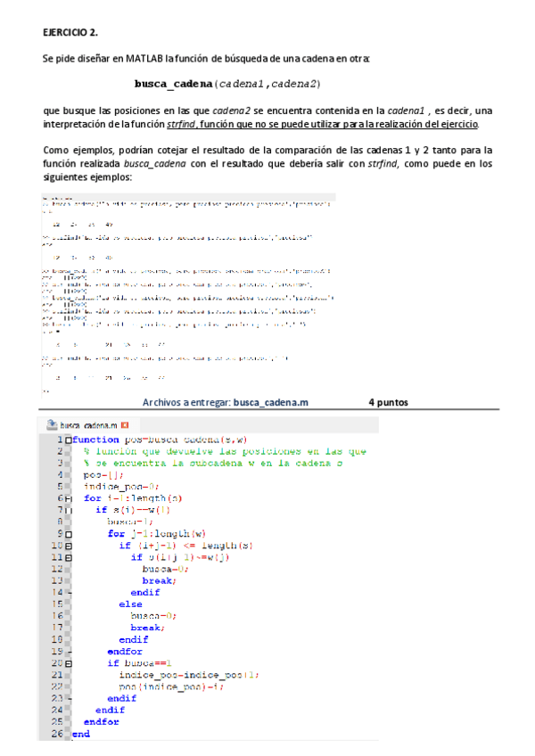Close the busca_cadena.m editor tab
535x756 pixels.
[x=125, y=425]
